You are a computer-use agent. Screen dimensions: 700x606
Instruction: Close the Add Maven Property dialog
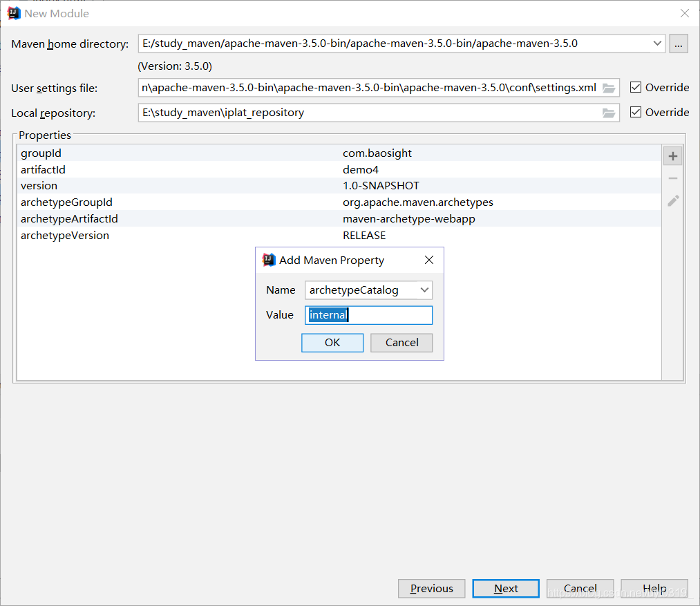click(429, 260)
